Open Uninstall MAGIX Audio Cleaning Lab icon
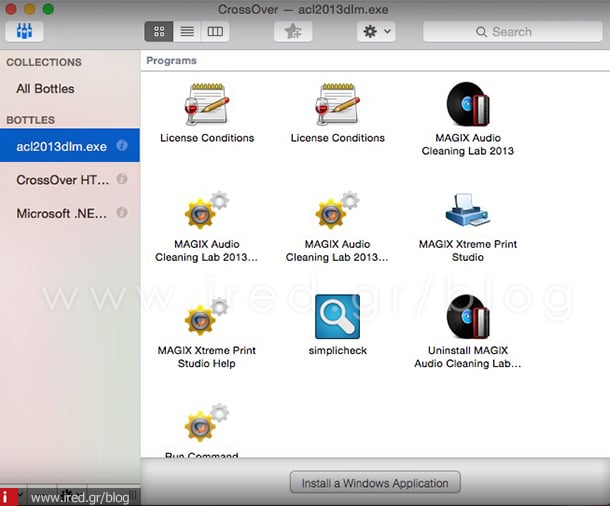 [x=467, y=318]
